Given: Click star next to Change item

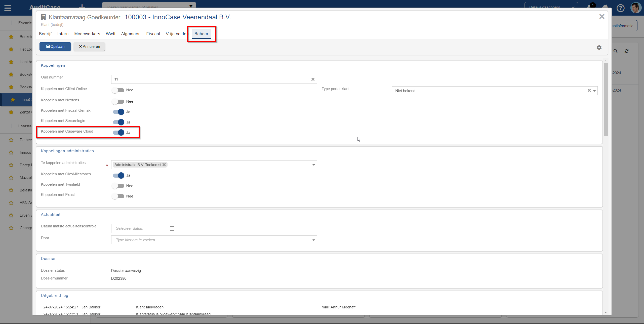Looking at the screenshot, I should (11, 228).
